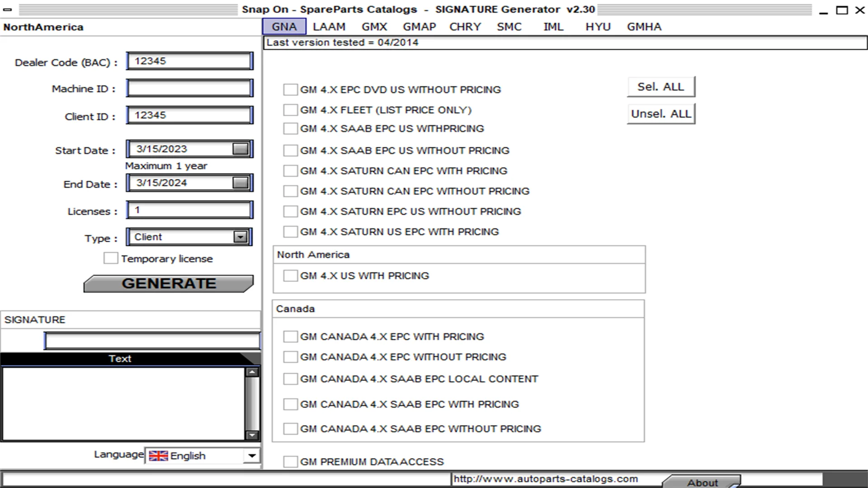Screen dimensions: 868x488
Task: Focus the empty Machine ID field
Action: coord(189,88)
